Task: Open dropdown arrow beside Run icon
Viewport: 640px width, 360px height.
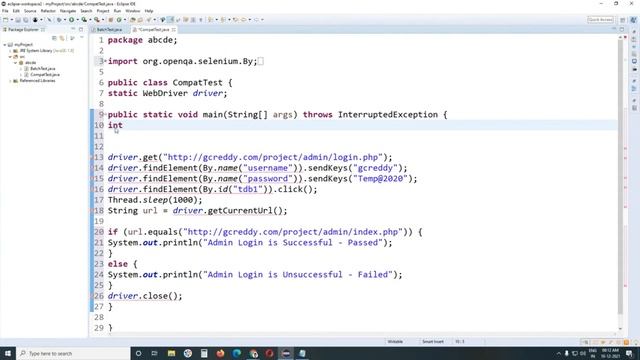Action: pyautogui.click(x=77, y=20)
